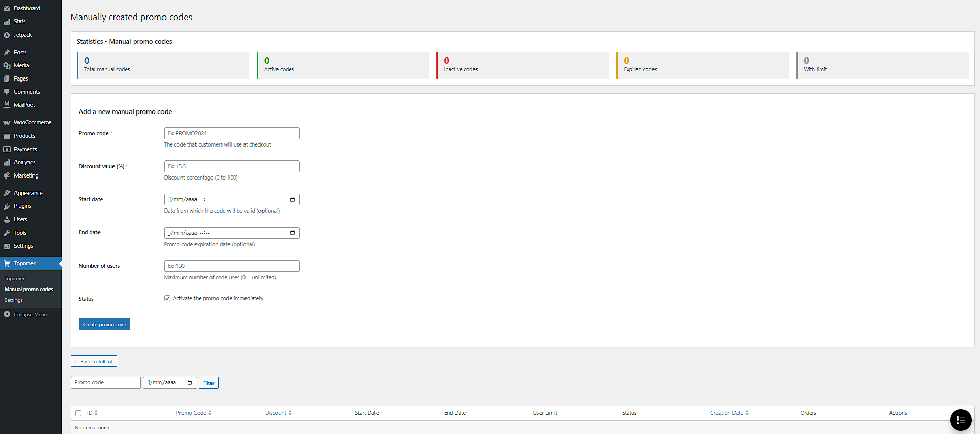The image size is (980, 434).
Task: Click the Settings sliders icon
Action: click(x=7, y=246)
